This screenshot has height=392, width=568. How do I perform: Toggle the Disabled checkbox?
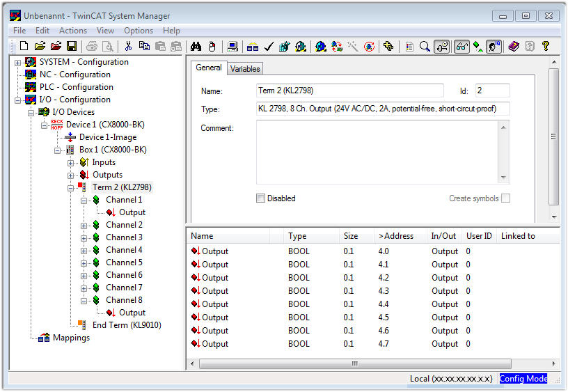pyautogui.click(x=260, y=198)
